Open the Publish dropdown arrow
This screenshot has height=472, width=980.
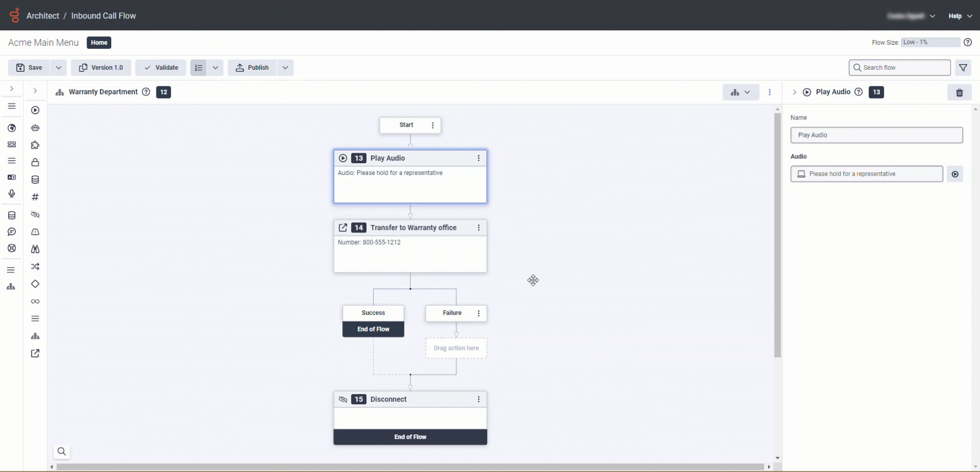pyautogui.click(x=285, y=68)
